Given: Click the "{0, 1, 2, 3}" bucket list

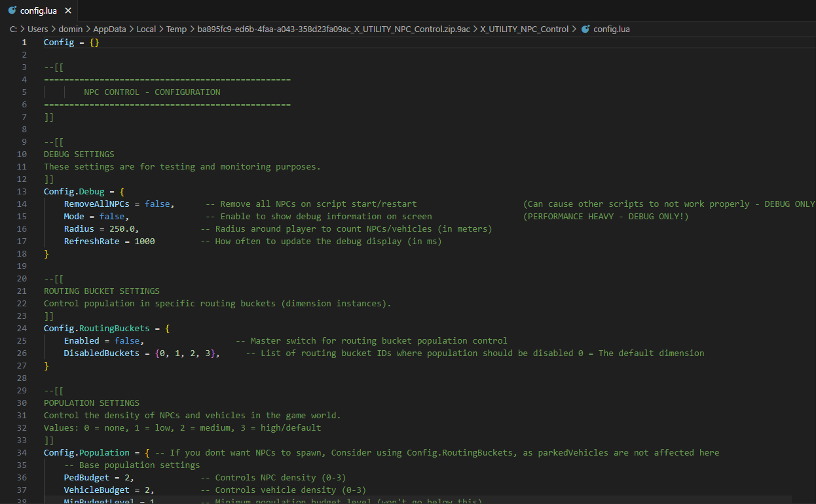Looking at the screenshot, I should pyautogui.click(x=185, y=353).
